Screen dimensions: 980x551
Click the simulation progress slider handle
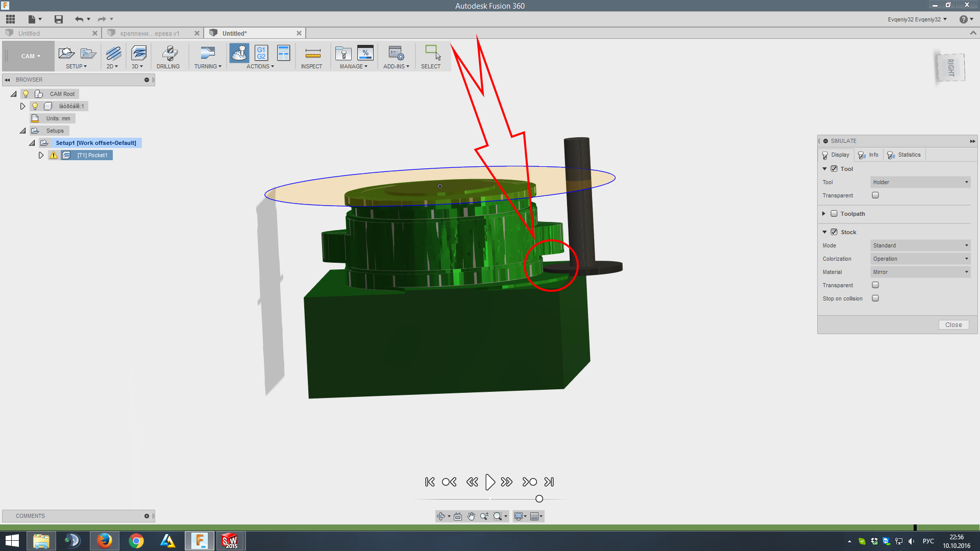[539, 499]
